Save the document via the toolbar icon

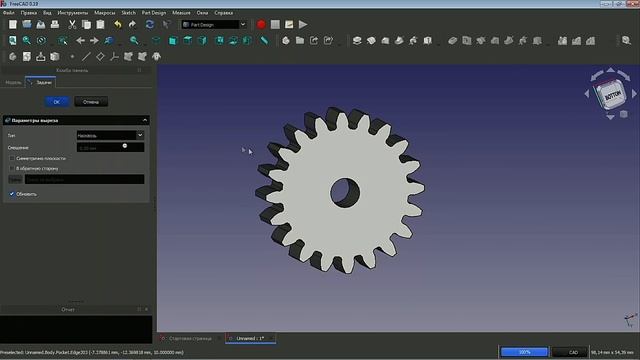[41, 24]
